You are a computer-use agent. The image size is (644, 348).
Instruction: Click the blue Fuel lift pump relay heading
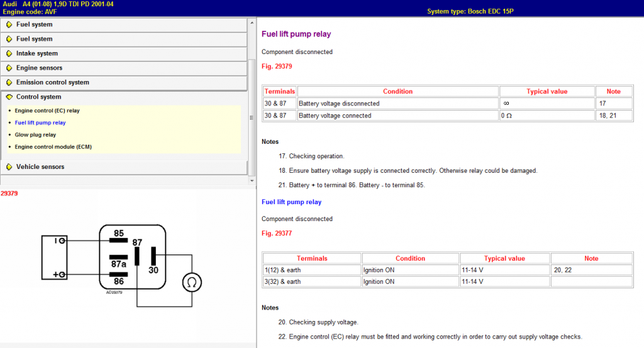(x=292, y=202)
